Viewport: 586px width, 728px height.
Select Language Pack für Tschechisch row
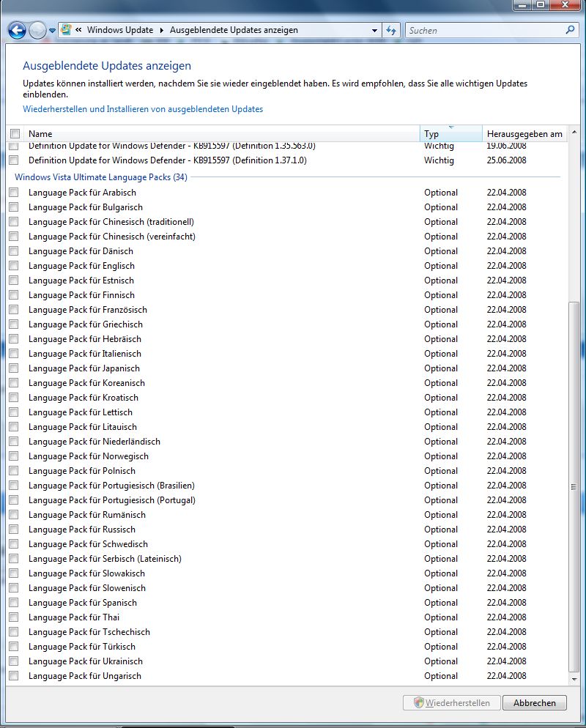coord(287,632)
